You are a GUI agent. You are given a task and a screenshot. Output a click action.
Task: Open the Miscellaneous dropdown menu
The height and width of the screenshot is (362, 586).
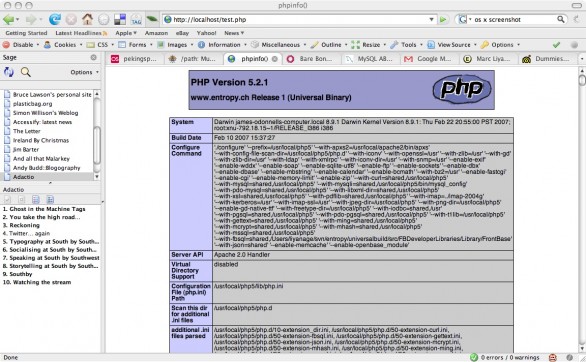(x=278, y=44)
